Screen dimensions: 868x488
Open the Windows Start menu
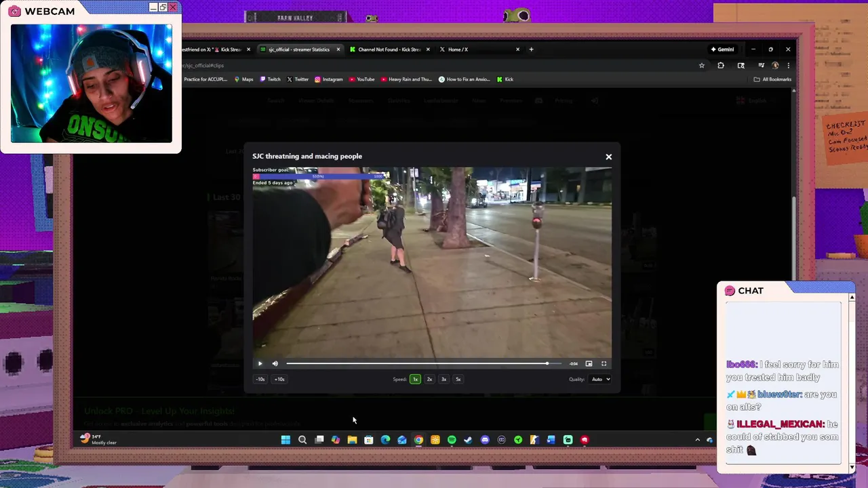285,440
